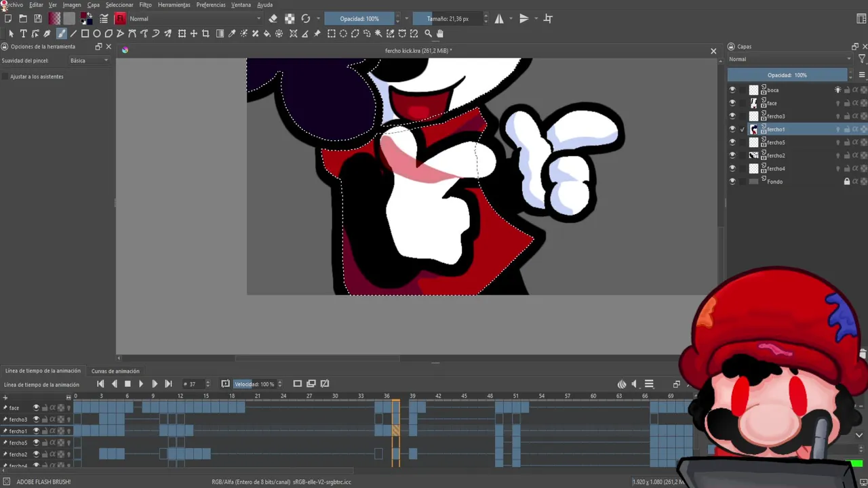Select the rectangular selection tool
The width and height of the screenshot is (868, 488).
[332, 33]
